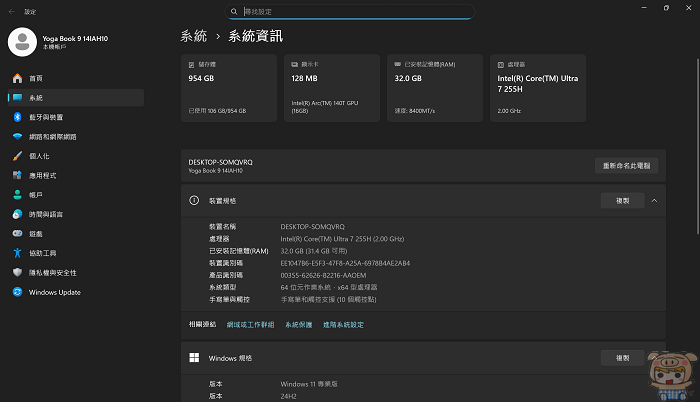Collapse the 裝置規格 section chevron
Viewport: 700px width, 402px height.
point(654,201)
